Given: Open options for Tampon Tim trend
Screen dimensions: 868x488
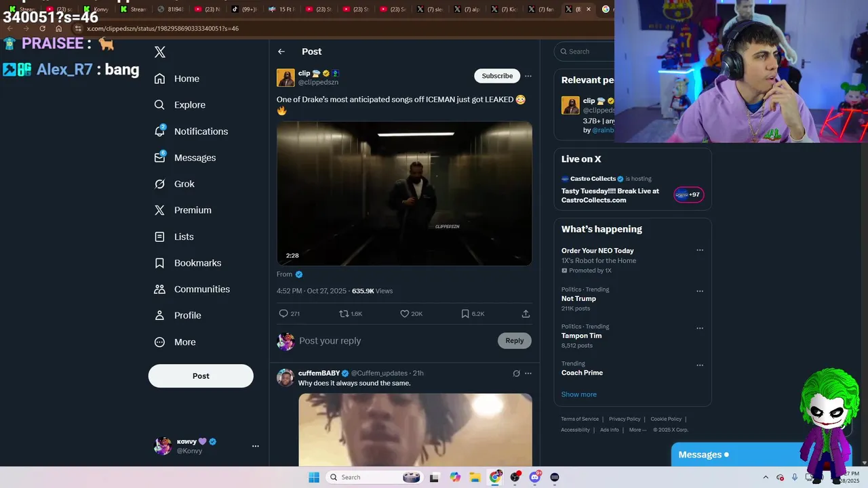Looking at the screenshot, I should (x=700, y=328).
